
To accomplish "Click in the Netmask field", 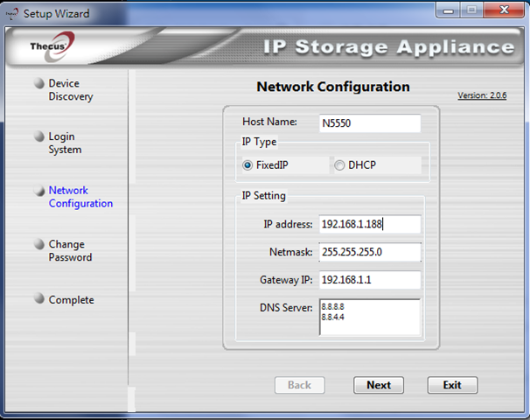I will coord(370,252).
